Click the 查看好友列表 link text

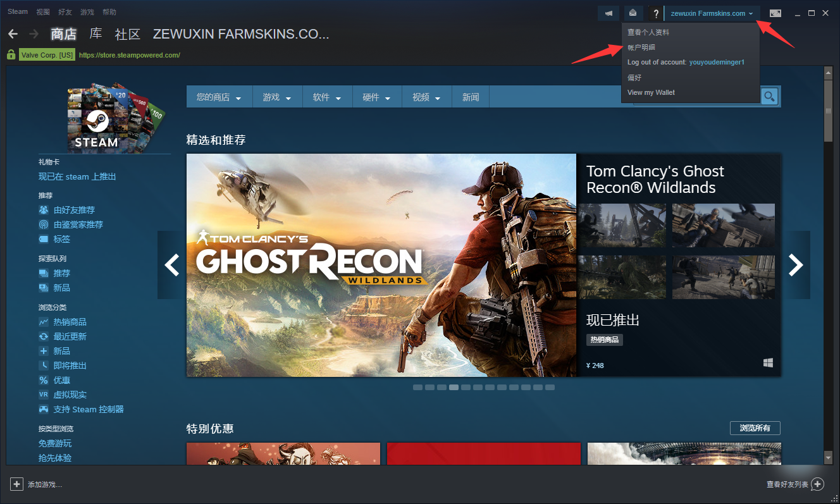[787, 485]
